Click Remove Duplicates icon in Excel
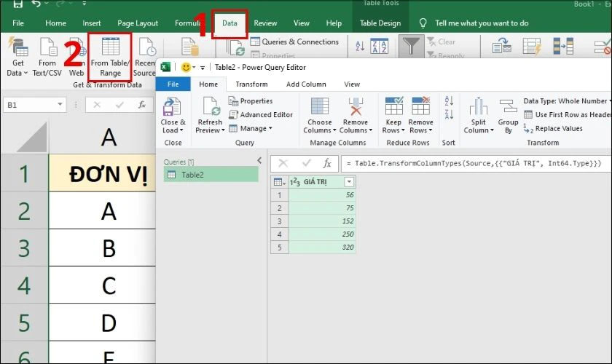The width and height of the screenshot is (612, 364). 563,46
